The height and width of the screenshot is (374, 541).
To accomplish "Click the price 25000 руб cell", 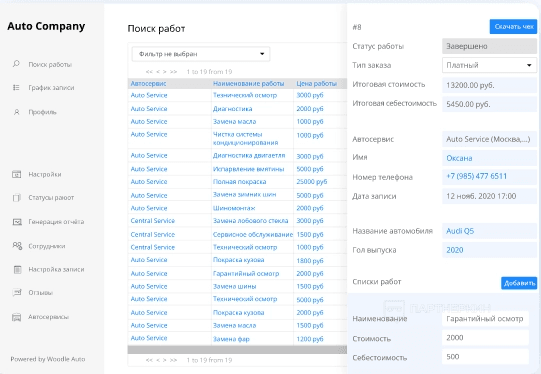I will [312, 182].
